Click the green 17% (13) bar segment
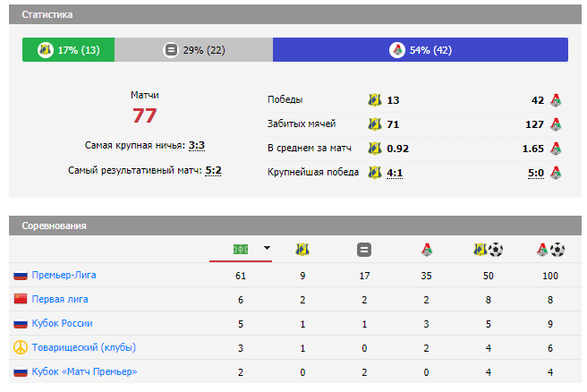Viewport: 587px width, 392px height. 69,50
